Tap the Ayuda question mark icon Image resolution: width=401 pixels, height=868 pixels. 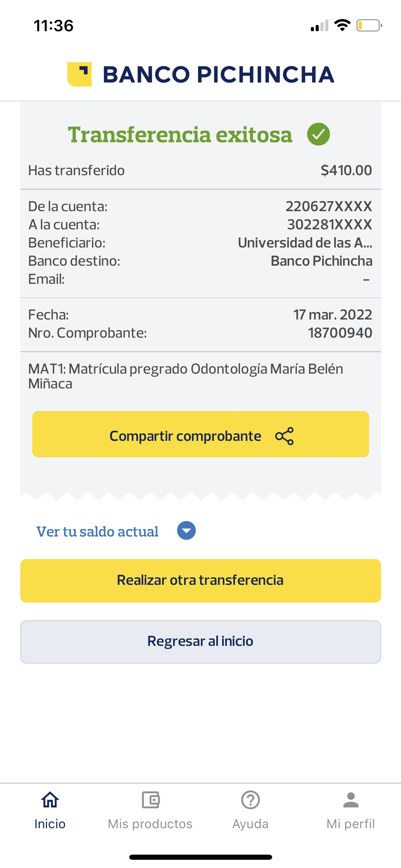coord(251,800)
